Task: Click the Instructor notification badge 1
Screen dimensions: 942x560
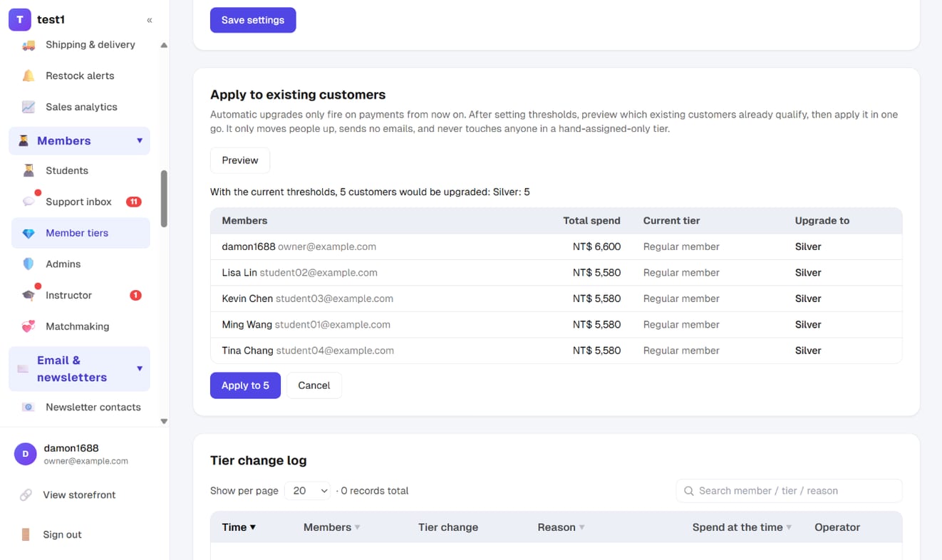Action: [135, 295]
